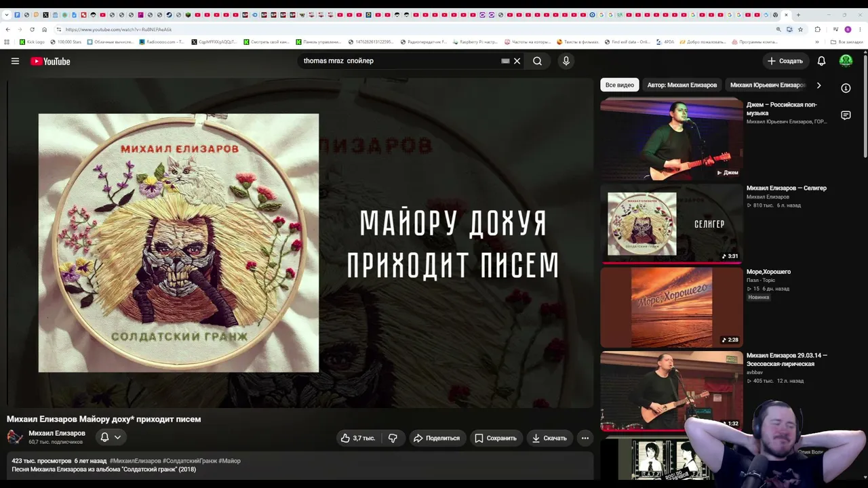Share the video via Поделиться
868x488 pixels.
click(437, 438)
